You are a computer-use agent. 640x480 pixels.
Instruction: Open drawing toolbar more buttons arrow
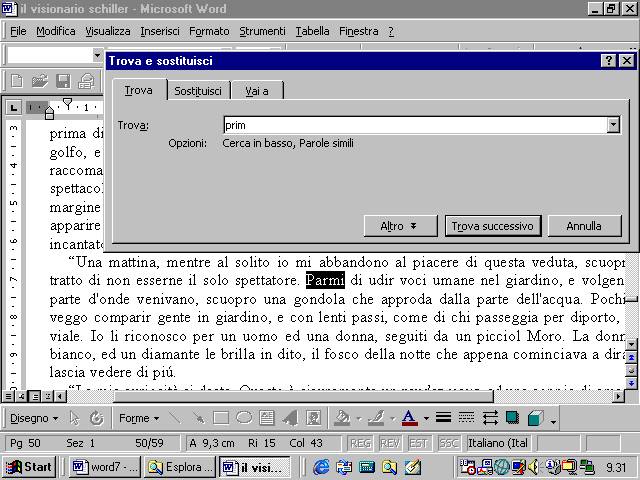coord(553,422)
